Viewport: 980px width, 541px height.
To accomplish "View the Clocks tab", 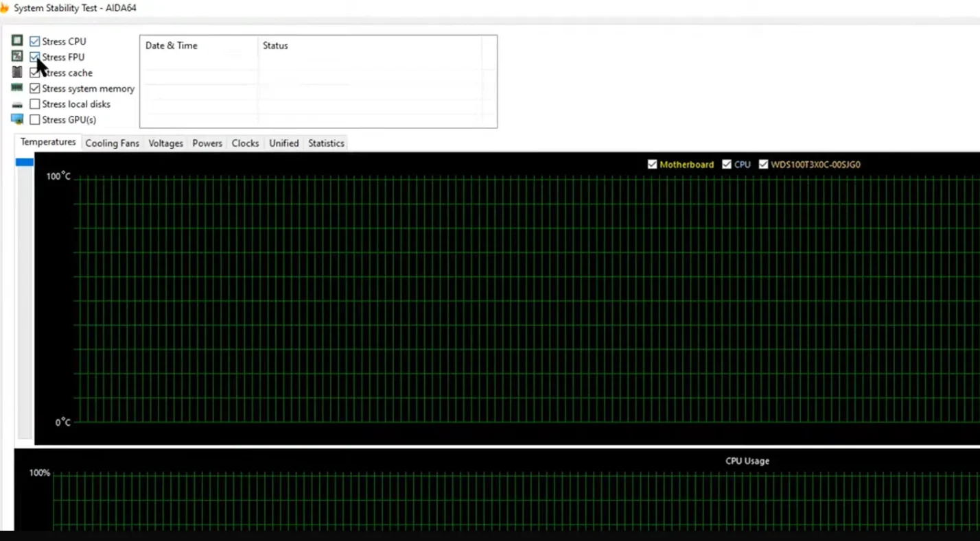I will pos(245,143).
